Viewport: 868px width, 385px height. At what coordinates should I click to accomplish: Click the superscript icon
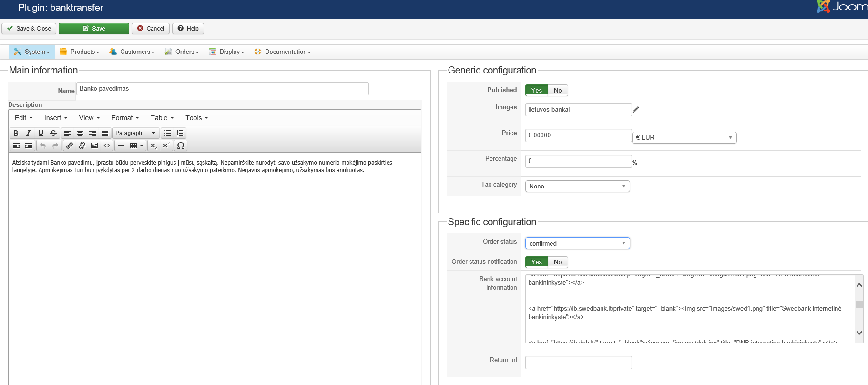(166, 146)
